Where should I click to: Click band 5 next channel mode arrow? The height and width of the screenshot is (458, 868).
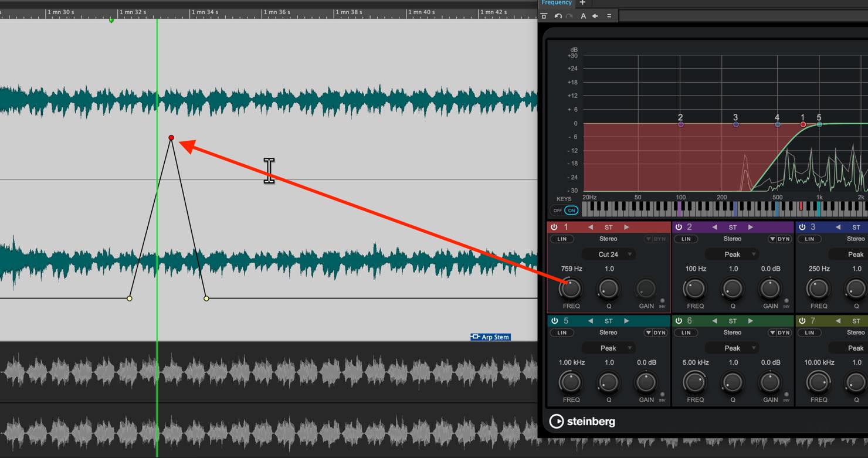(x=626, y=321)
